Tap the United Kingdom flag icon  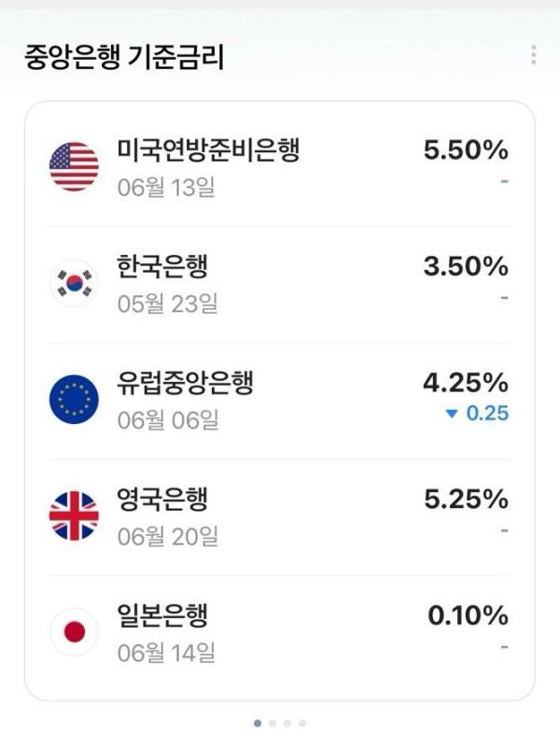coord(74,515)
